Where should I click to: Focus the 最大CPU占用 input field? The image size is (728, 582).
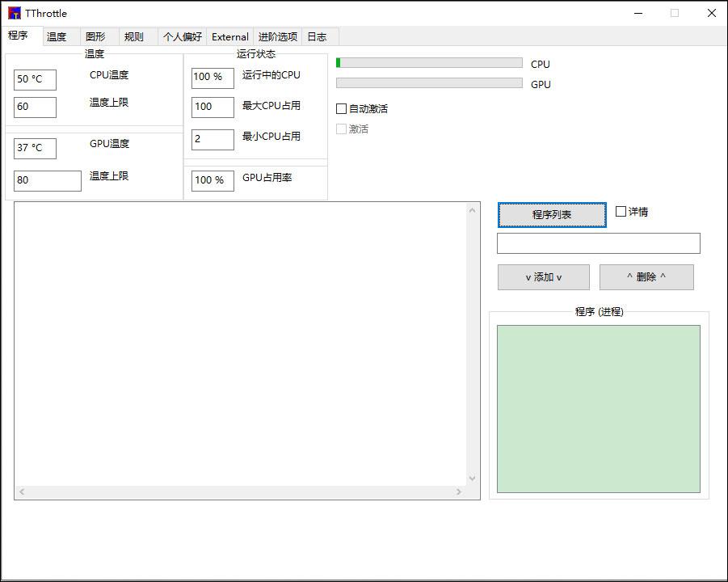pyautogui.click(x=213, y=108)
